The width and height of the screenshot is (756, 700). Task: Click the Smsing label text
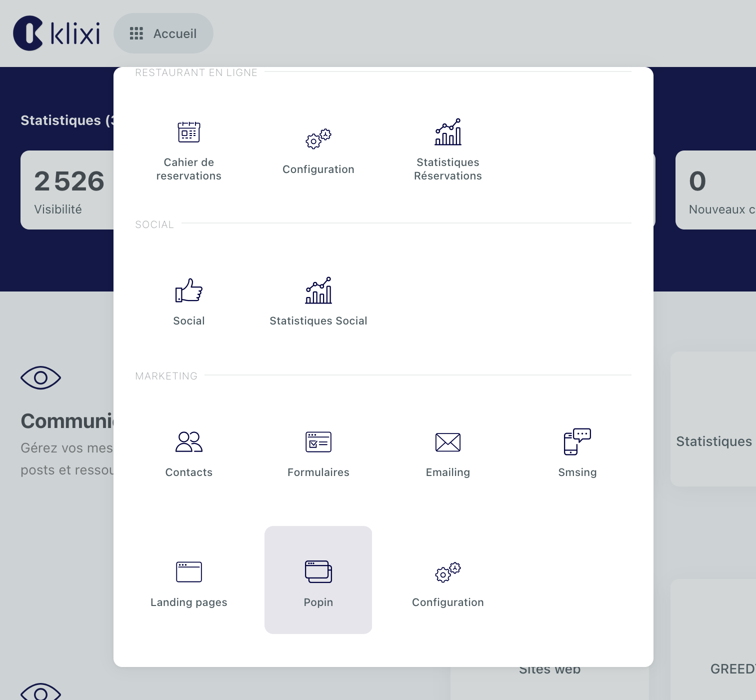tap(577, 472)
